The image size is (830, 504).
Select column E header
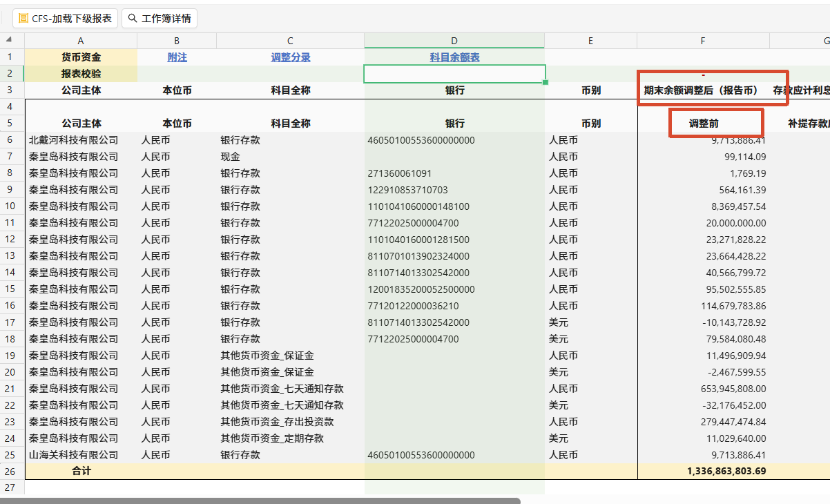tap(590, 41)
